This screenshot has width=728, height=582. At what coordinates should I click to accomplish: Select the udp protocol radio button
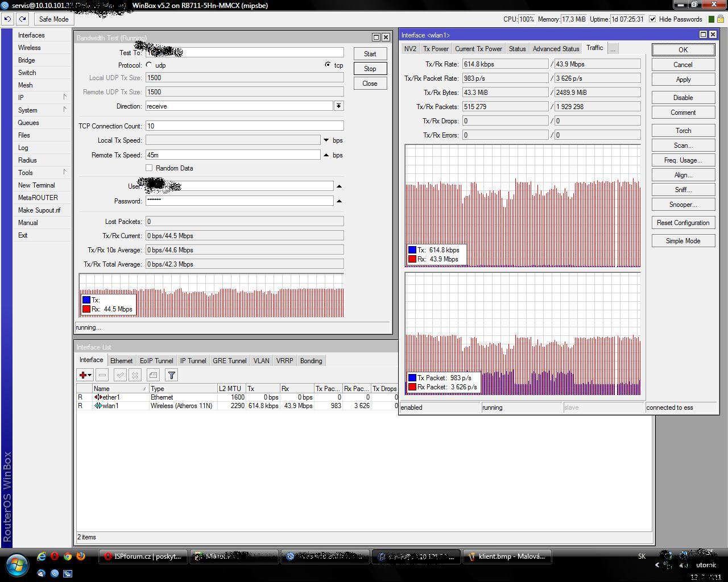[x=149, y=65]
